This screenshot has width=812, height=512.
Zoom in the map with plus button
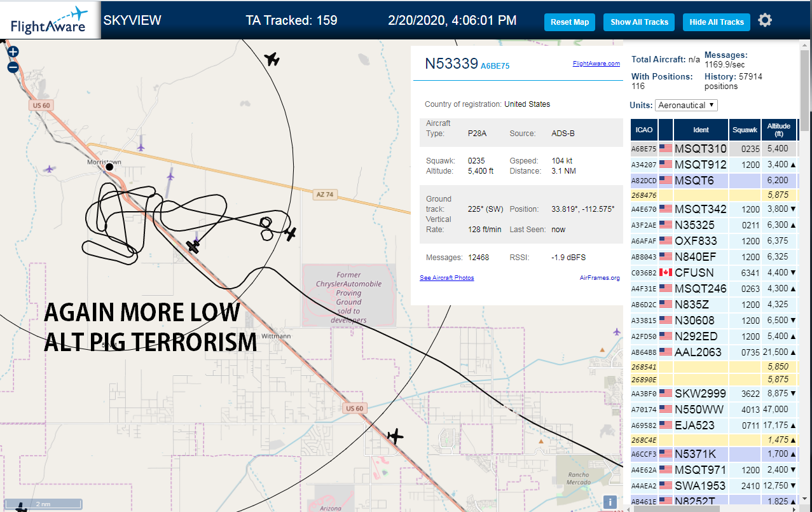click(x=13, y=52)
